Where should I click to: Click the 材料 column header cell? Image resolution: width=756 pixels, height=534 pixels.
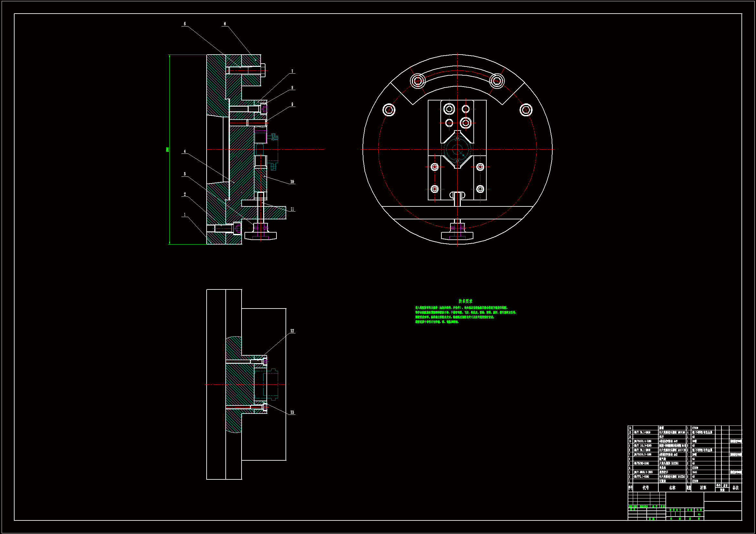[x=703, y=488]
